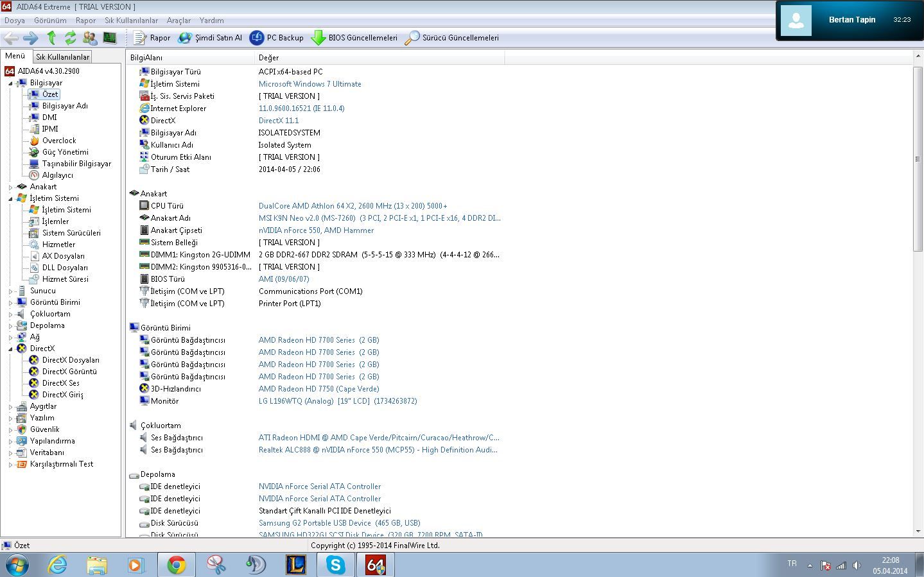Select Güç Yönetimi tree item
This screenshot has height=577, width=924.
click(65, 152)
